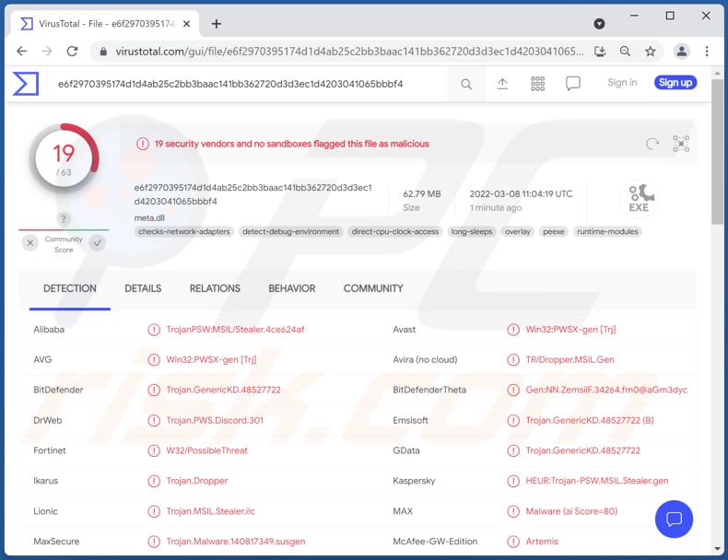This screenshot has width=728, height=560.
Task: Click TrojanPSW:MSIL/Stealer.4ce624af detection text
Action: pyautogui.click(x=235, y=330)
